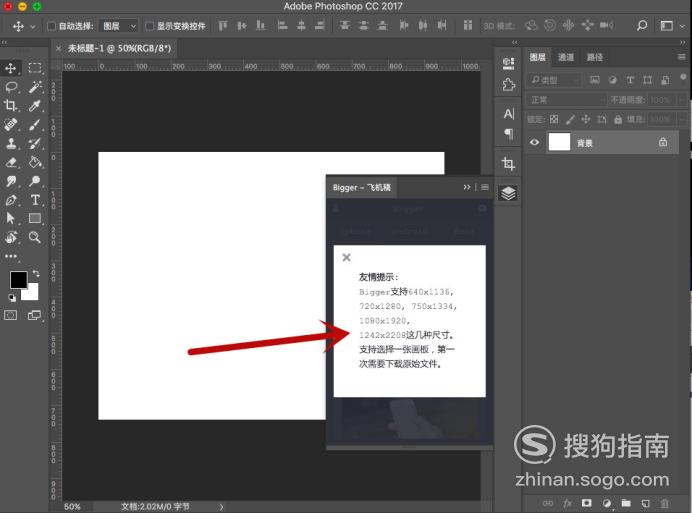Toggle Quick Mask mode
This screenshot has width=692, height=513.
coord(11,315)
